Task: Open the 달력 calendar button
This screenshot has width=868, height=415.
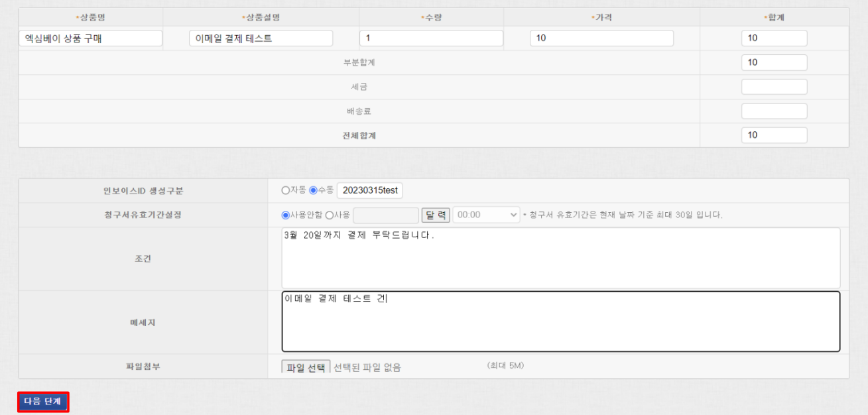Action: pos(436,215)
